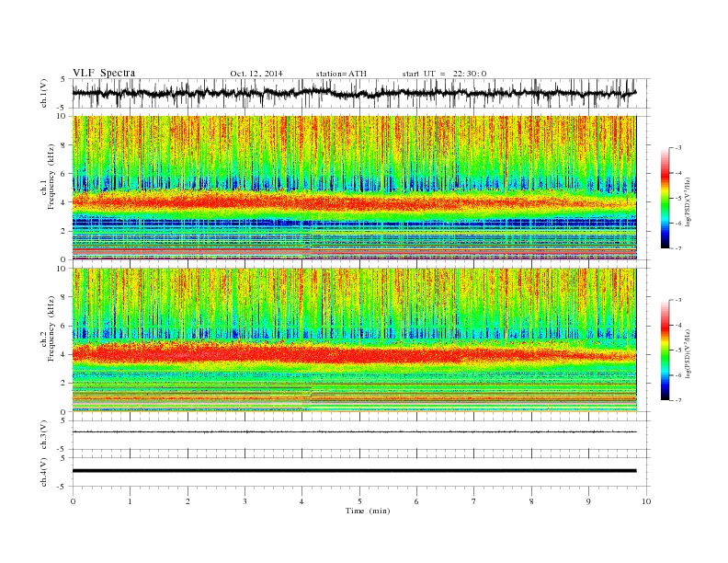The height and width of the screenshot is (563, 728).
Task: Click the thick black ch.4 voltage trace
Action: pos(354,471)
